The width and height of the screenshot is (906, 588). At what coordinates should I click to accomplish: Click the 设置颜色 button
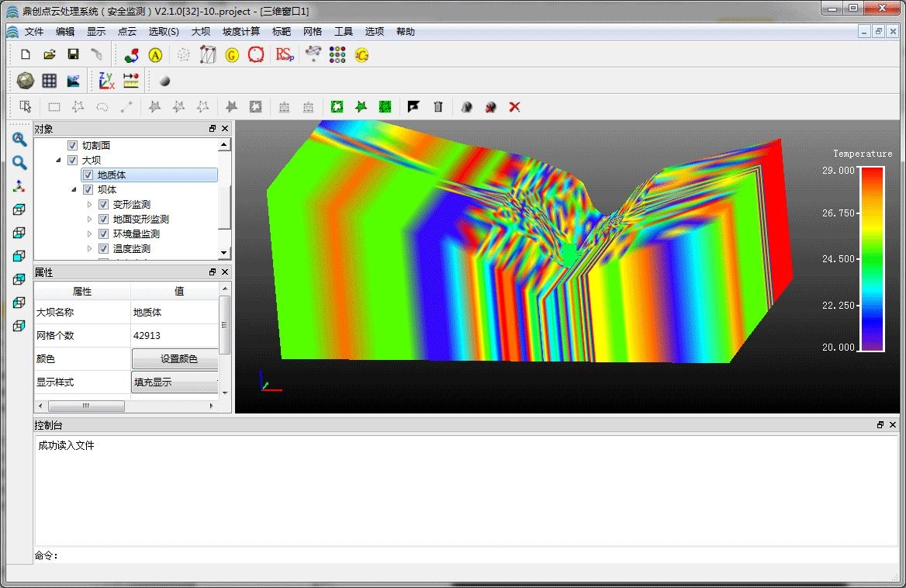pos(178,359)
